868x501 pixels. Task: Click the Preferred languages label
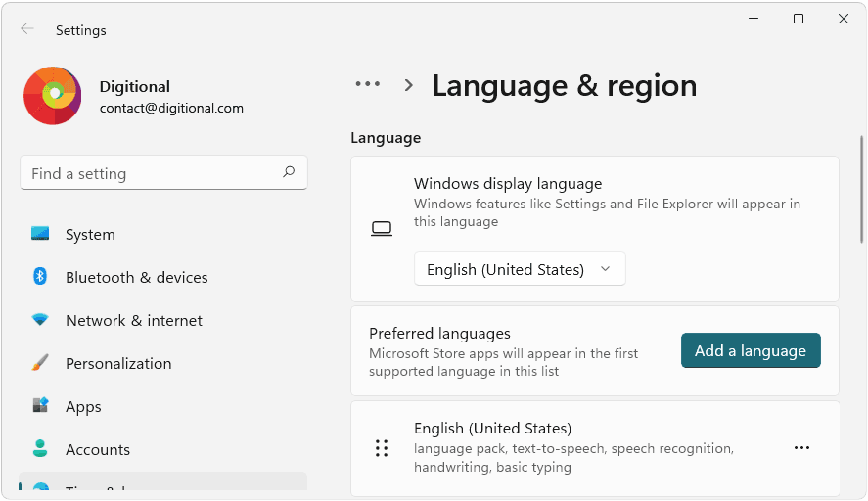point(439,334)
